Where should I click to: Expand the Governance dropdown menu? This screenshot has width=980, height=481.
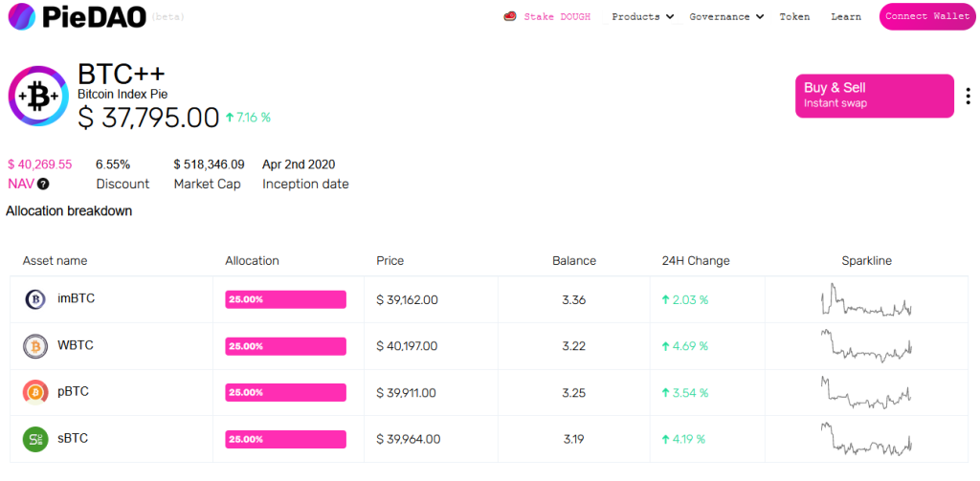[726, 17]
